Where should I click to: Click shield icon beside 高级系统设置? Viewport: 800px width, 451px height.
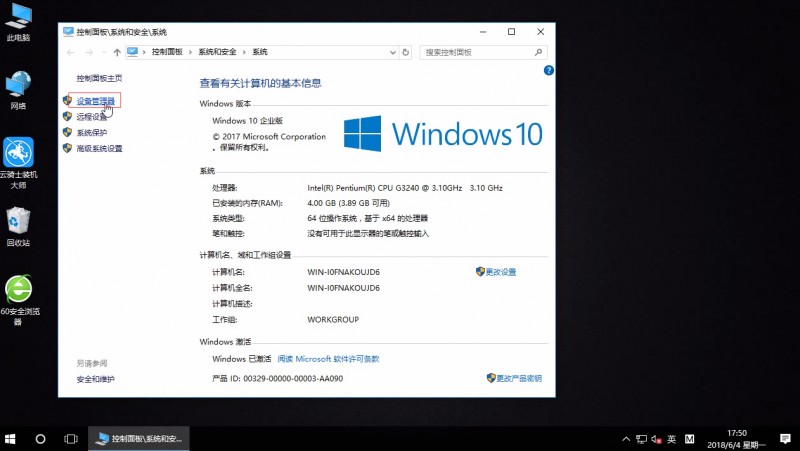67,148
